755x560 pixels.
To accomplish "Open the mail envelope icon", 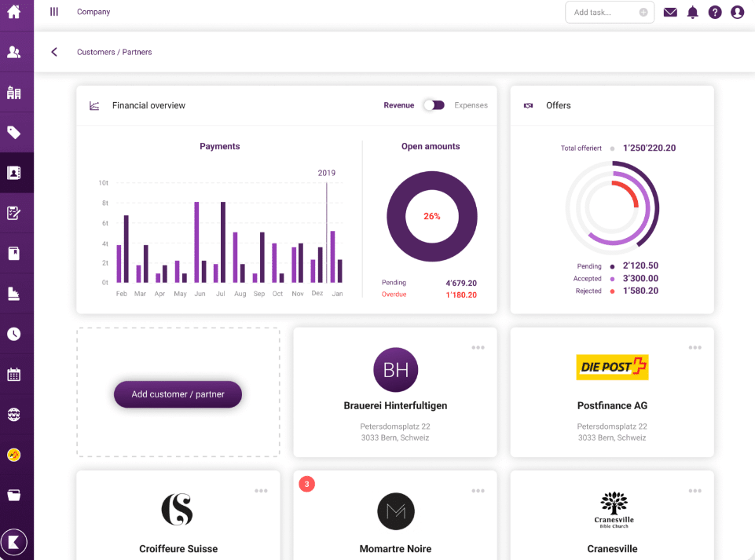I will tap(670, 12).
